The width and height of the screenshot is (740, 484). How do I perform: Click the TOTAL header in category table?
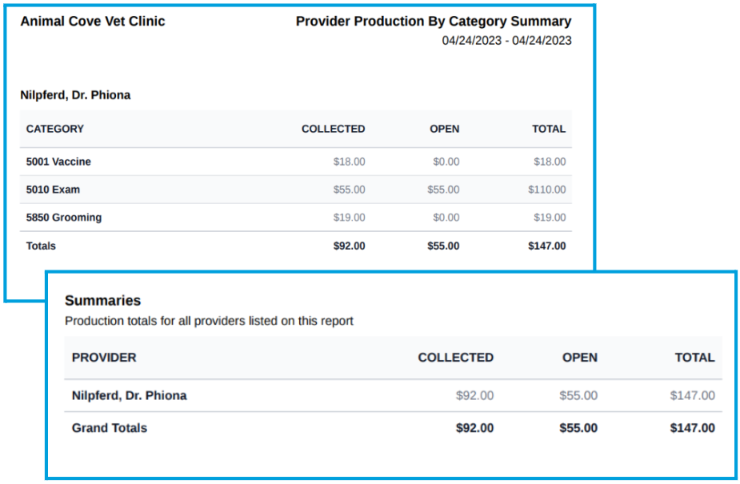click(x=549, y=129)
